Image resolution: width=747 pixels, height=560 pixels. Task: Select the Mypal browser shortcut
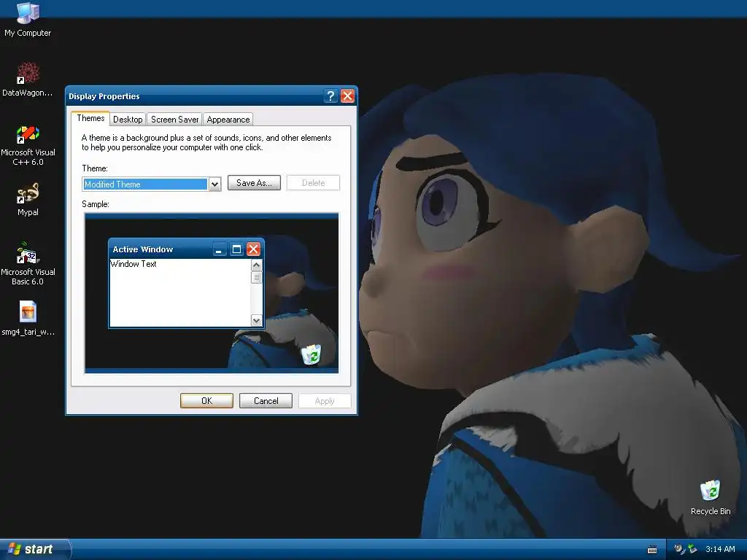coord(28,200)
